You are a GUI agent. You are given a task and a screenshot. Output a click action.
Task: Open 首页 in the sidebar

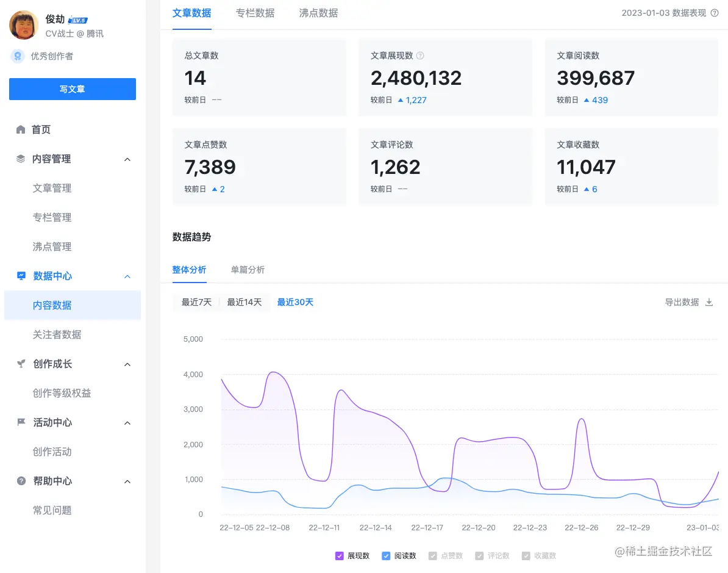click(x=41, y=129)
